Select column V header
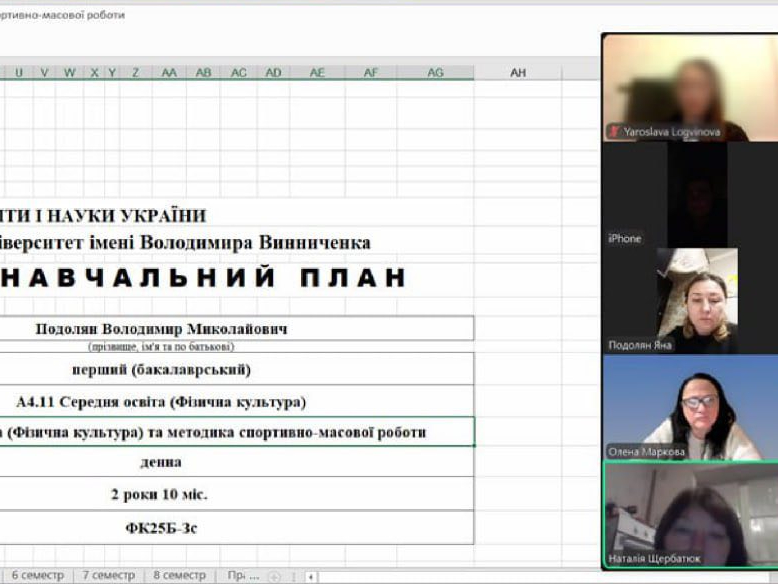Viewport: 778px width, 584px height. click(x=44, y=72)
